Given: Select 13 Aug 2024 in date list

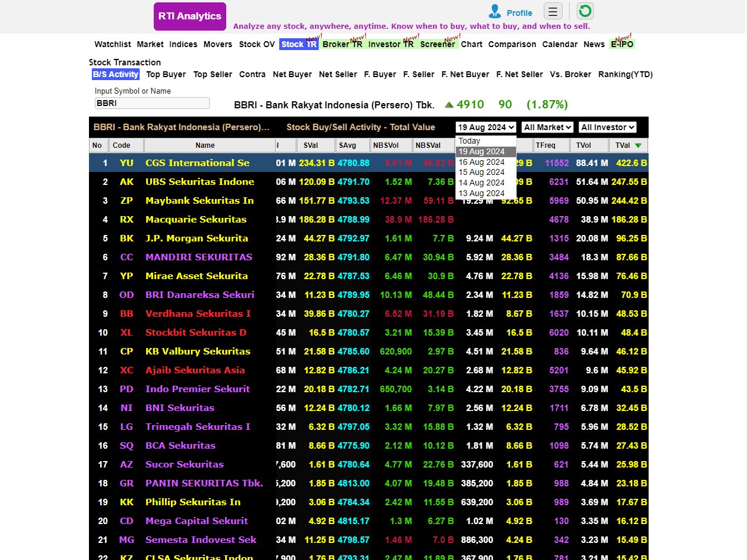Looking at the screenshot, I should [486, 194].
